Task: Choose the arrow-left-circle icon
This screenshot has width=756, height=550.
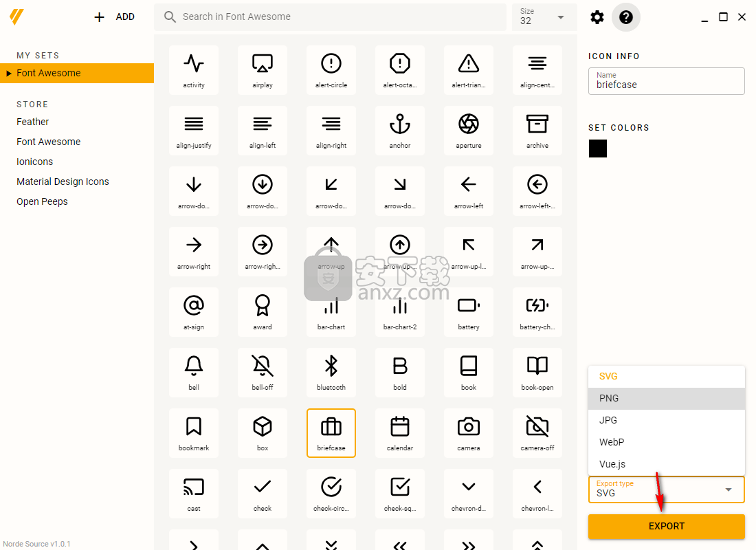Action: click(537, 192)
